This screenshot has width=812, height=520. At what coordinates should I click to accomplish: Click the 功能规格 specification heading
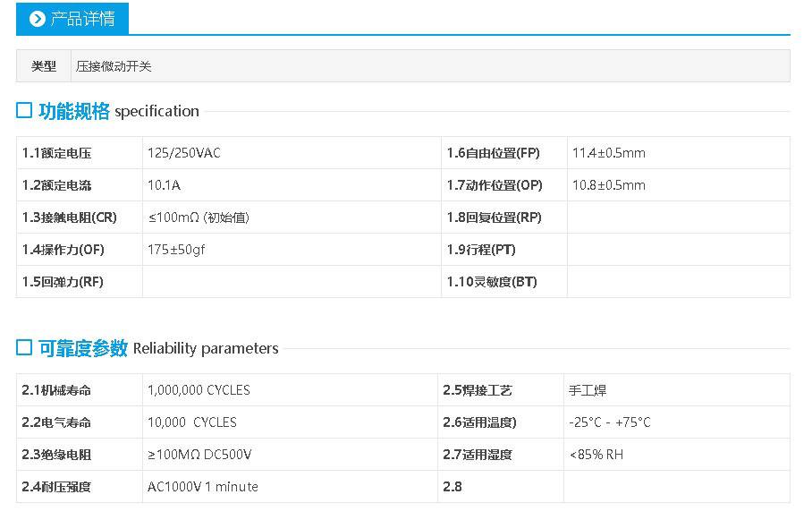point(119,111)
